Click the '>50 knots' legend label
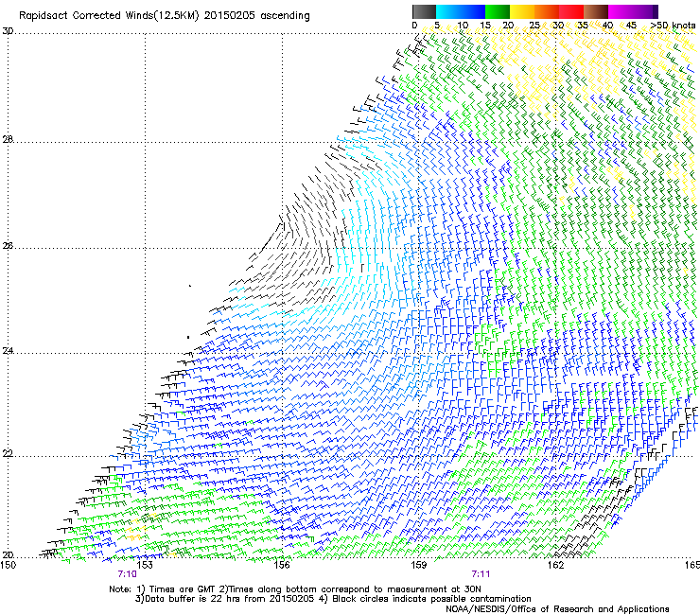 point(673,26)
